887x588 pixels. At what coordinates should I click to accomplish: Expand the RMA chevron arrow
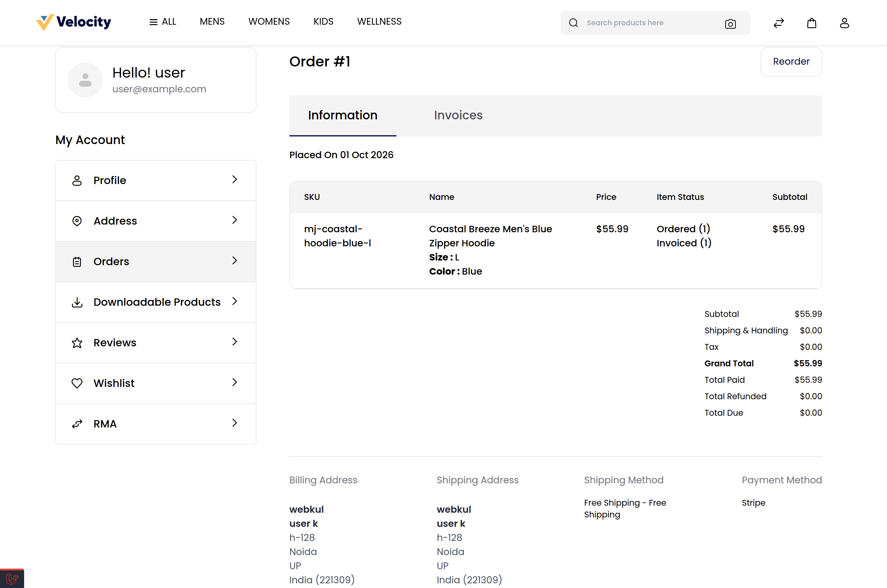[234, 423]
